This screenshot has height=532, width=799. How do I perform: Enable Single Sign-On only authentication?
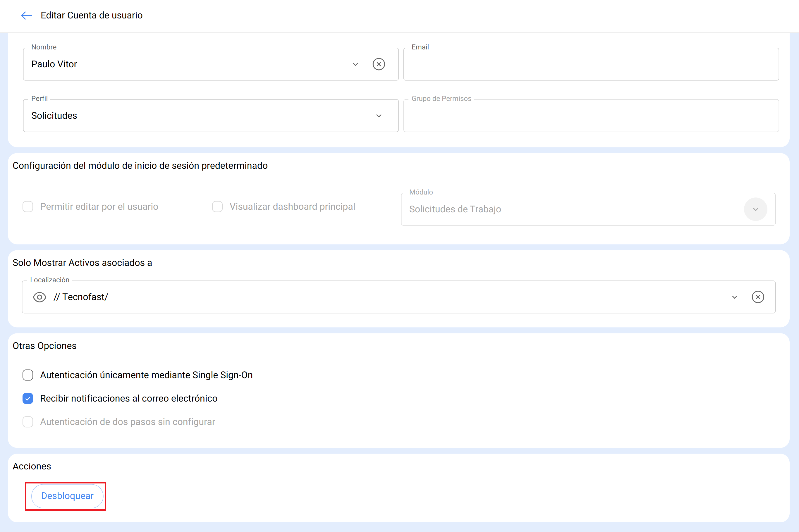tap(28, 375)
